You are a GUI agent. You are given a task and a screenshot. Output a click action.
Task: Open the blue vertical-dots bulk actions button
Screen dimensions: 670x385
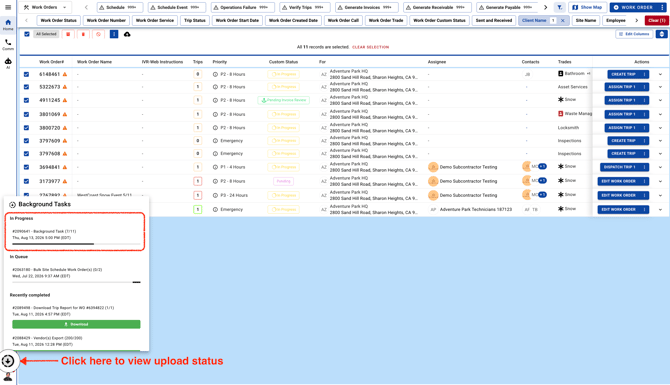click(x=114, y=34)
